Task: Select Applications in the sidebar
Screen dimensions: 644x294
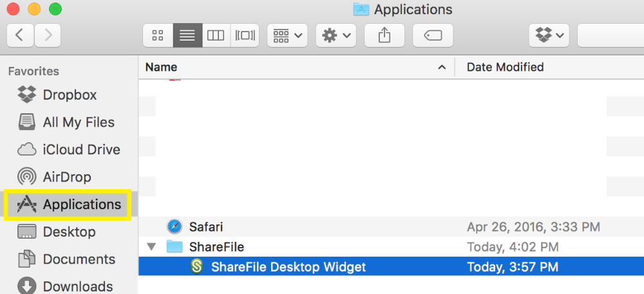Action: click(68, 204)
